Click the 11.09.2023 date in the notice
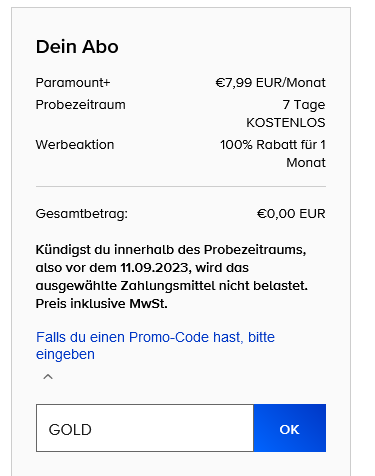 coord(156,268)
